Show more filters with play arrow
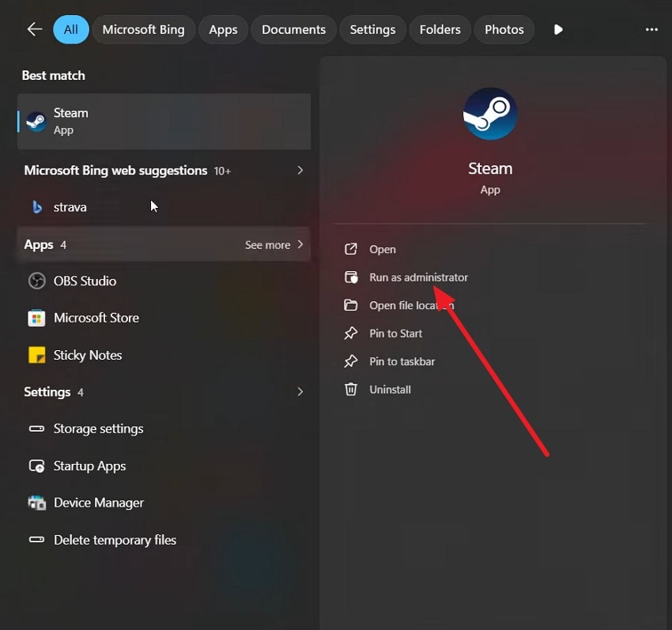The height and width of the screenshot is (630, 672). click(558, 29)
